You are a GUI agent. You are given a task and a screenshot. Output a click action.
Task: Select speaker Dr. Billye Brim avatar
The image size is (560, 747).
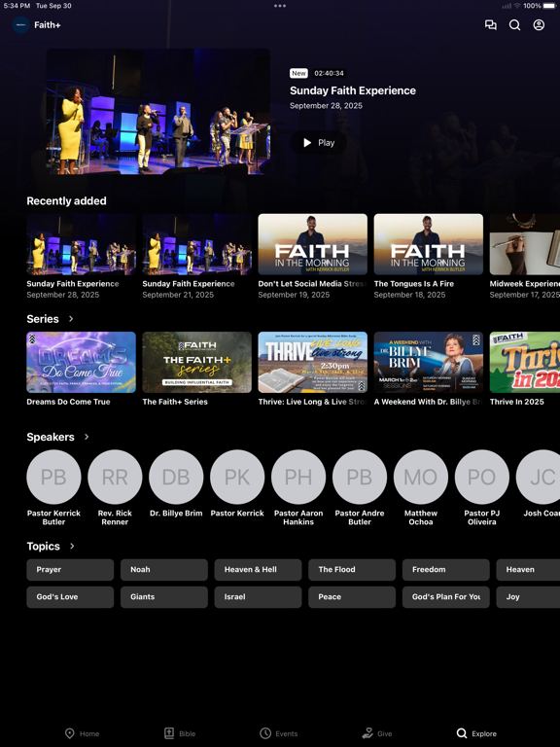[x=176, y=477]
